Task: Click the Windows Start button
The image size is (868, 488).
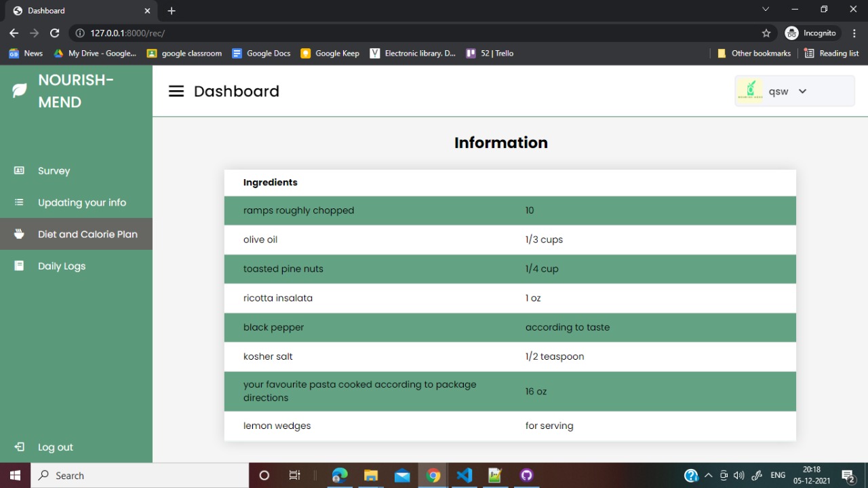Action: [x=15, y=475]
